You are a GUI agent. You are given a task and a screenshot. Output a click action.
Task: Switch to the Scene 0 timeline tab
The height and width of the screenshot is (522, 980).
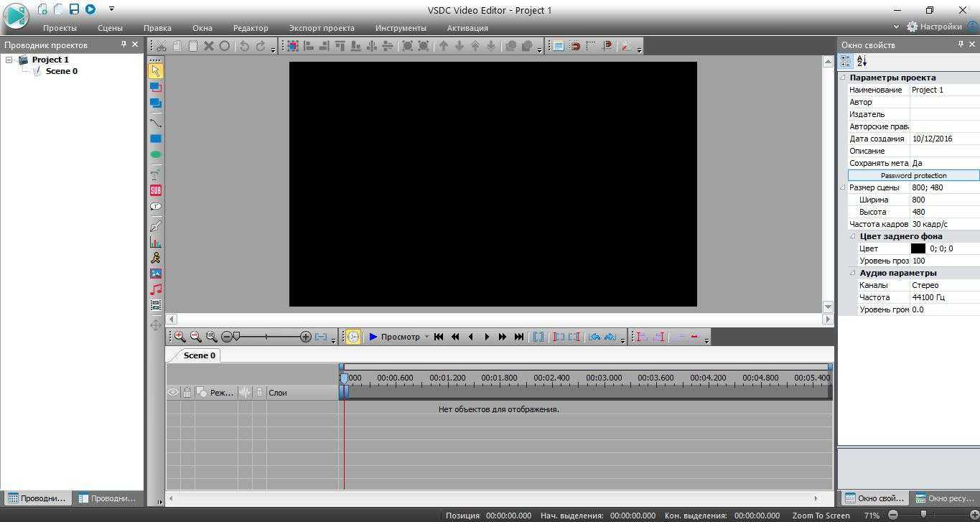pyautogui.click(x=199, y=355)
